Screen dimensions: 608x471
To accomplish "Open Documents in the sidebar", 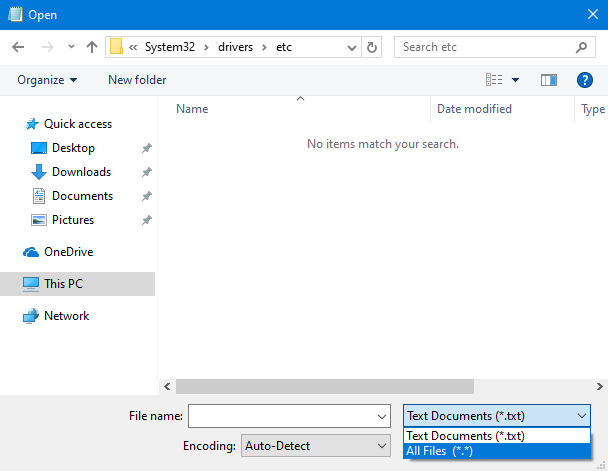I will pyautogui.click(x=83, y=196).
